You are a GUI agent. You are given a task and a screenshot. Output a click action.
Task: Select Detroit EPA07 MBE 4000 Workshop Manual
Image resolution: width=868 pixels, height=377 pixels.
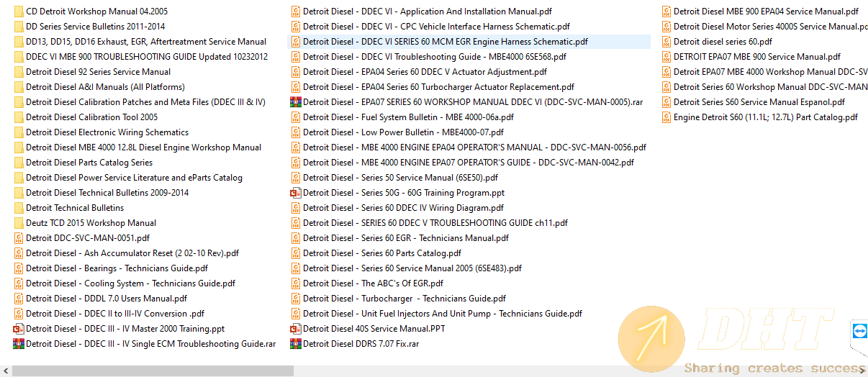tap(771, 72)
